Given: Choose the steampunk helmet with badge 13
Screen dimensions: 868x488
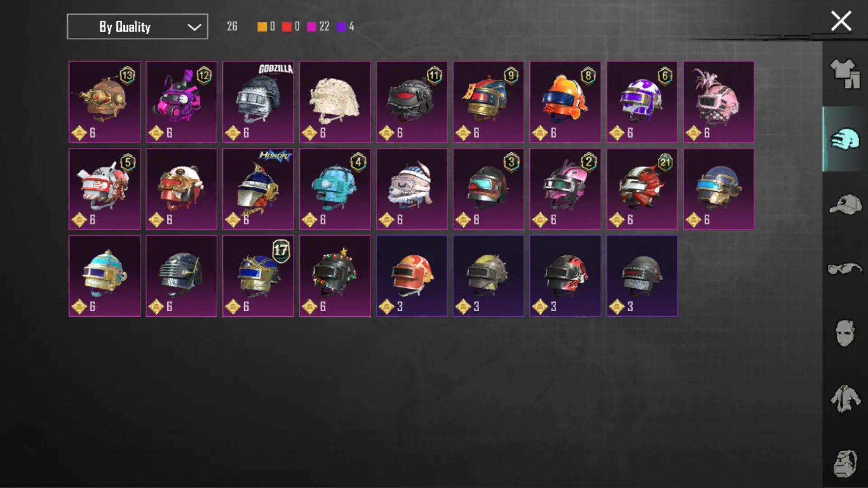Looking at the screenshot, I should (x=104, y=102).
